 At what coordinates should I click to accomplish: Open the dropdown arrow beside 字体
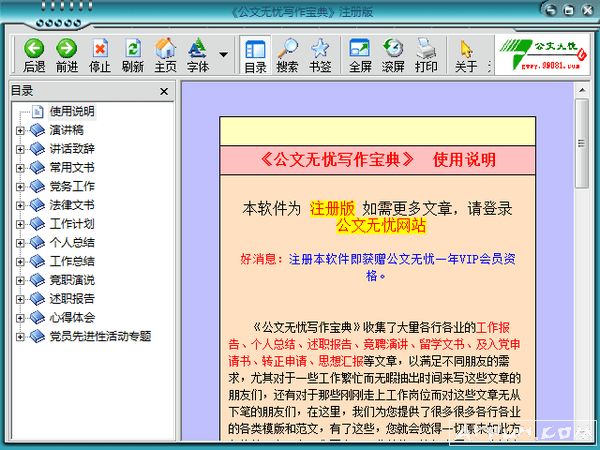pos(223,55)
